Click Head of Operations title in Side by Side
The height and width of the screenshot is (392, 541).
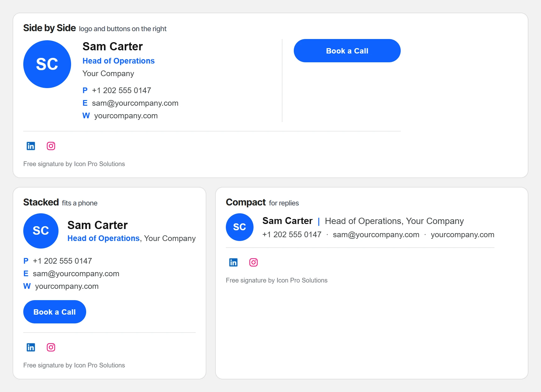click(119, 61)
